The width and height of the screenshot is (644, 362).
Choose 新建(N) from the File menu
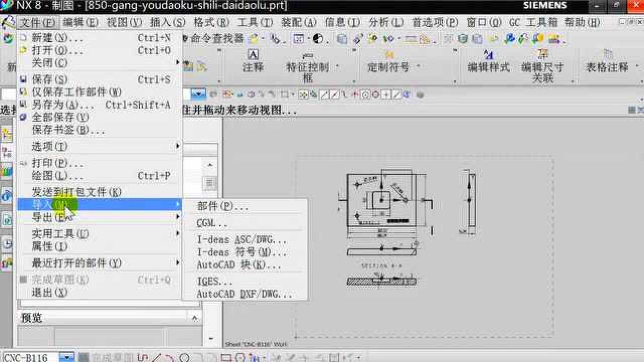[100, 38]
